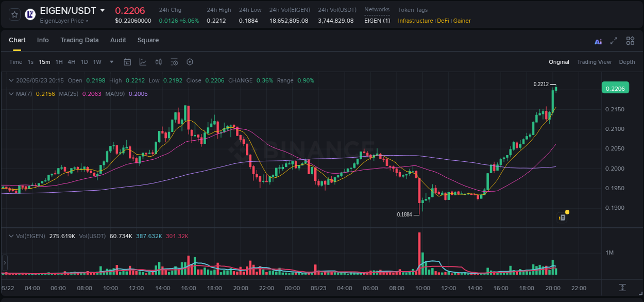Screen dimensions: 644x302
Task: Open the technical indicators icon
Action: [x=143, y=62]
